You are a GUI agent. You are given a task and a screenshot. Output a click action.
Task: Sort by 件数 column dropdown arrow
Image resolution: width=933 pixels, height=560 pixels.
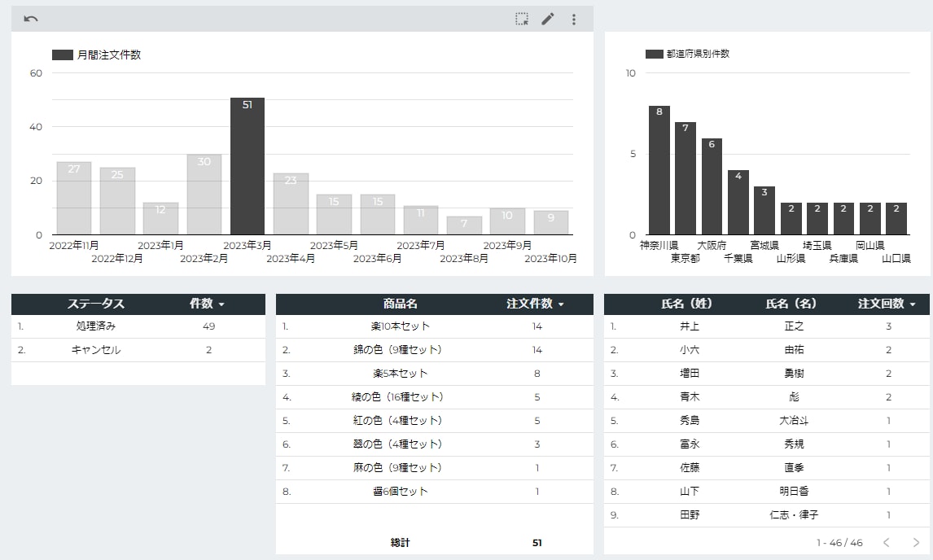coord(221,304)
